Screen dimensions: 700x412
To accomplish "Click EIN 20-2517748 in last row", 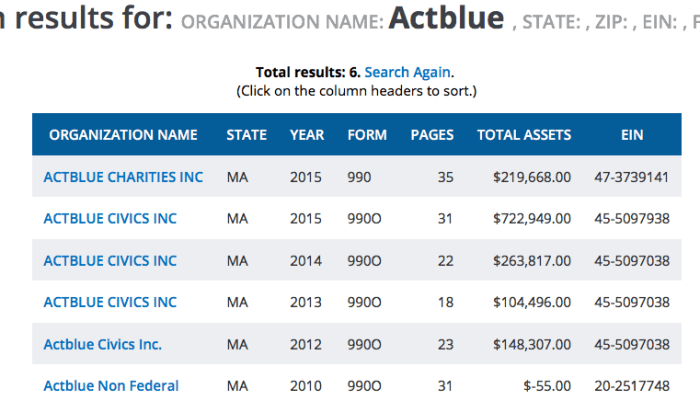I will [631, 386].
